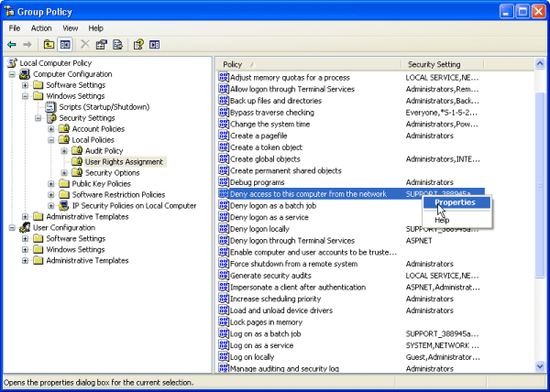Choose Properties in the context menu

tap(455, 203)
